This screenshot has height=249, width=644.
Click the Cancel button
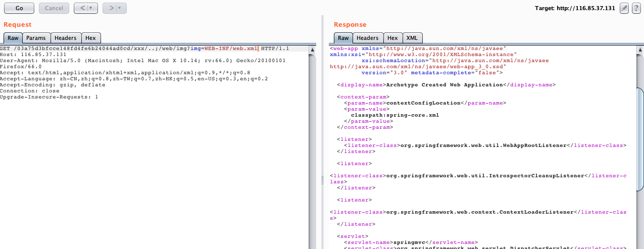pos(54,8)
